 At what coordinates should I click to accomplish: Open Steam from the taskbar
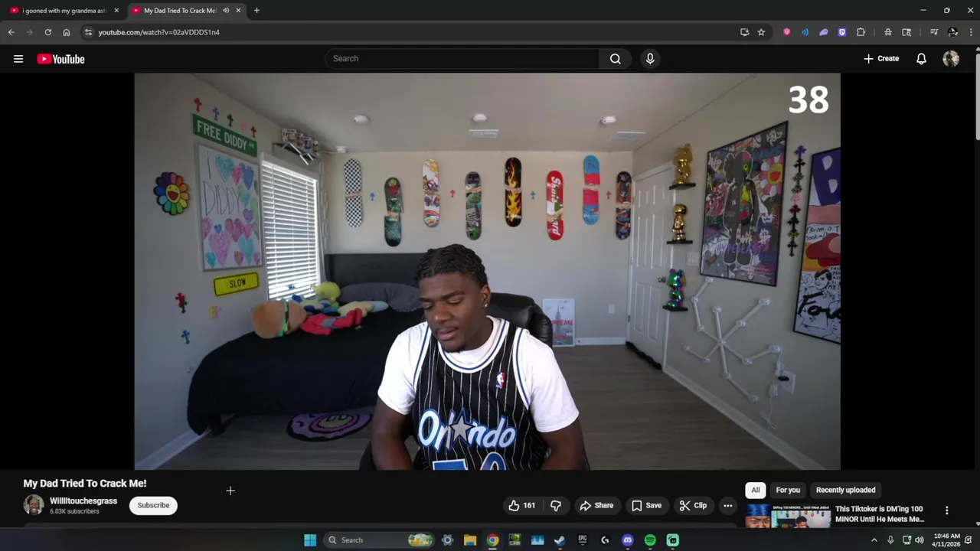coord(560,540)
